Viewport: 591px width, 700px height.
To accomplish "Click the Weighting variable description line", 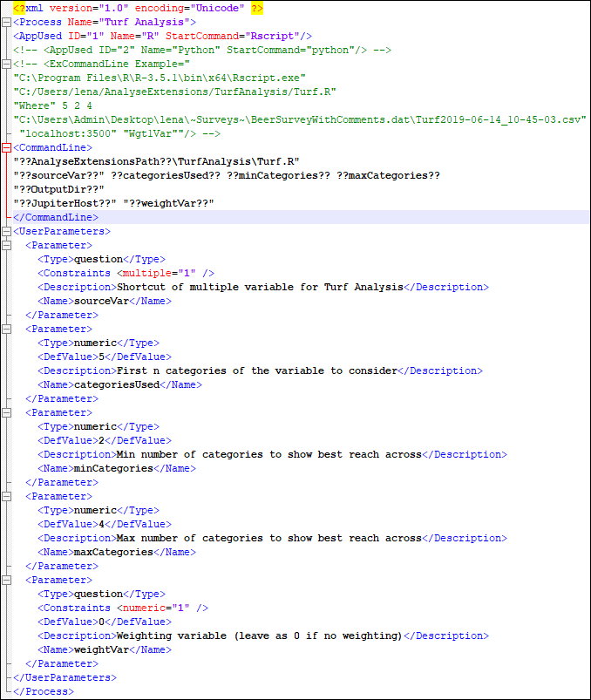I will point(263,635).
